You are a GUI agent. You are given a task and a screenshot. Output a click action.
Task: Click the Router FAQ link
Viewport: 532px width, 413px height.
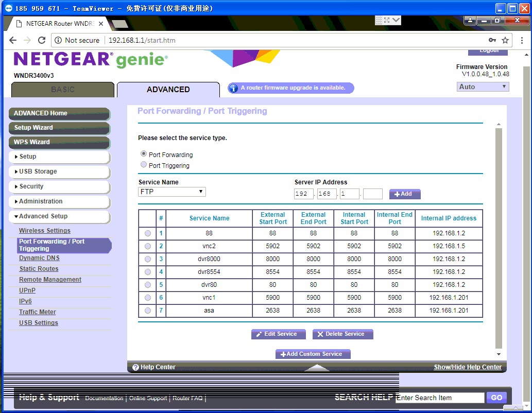coord(187,398)
